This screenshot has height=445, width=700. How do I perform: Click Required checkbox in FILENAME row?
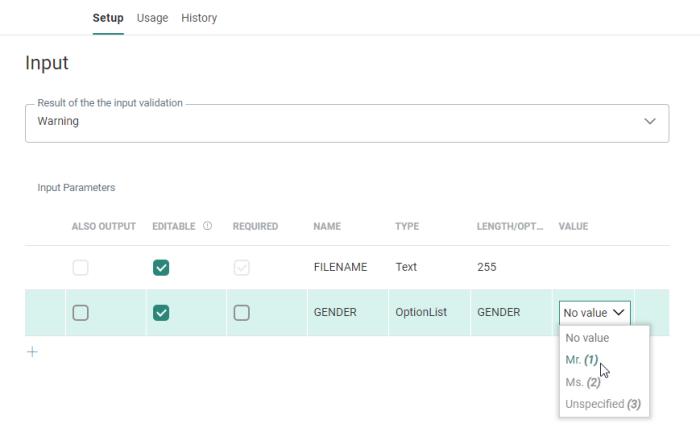coord(241,268)
